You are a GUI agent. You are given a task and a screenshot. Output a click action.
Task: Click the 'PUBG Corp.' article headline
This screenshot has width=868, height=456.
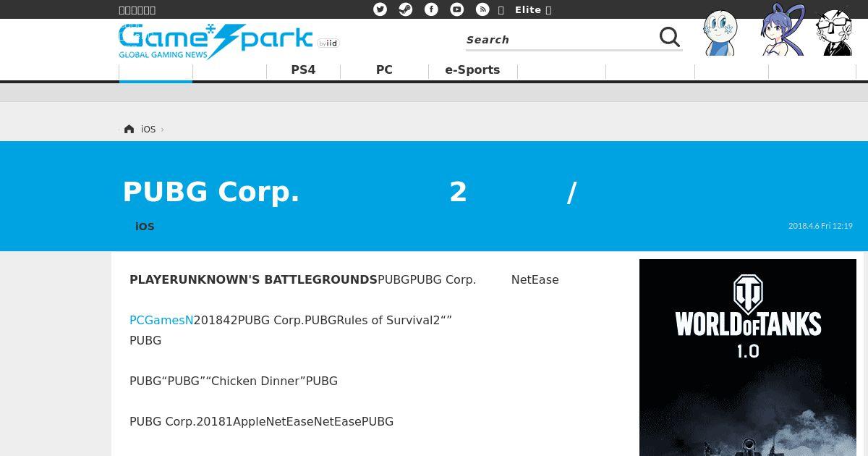(350, 193)
